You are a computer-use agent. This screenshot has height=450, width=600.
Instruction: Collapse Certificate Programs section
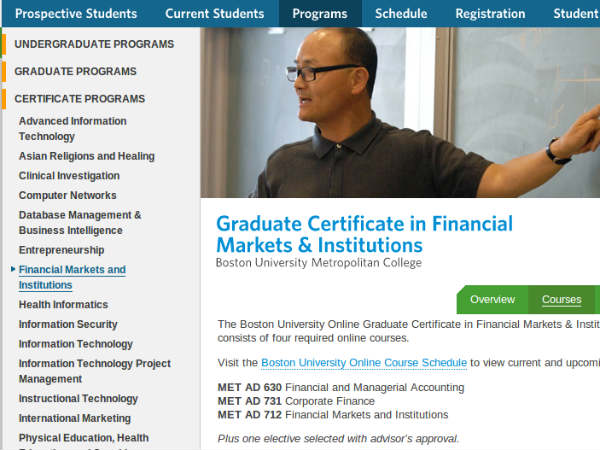coord(79,99)
